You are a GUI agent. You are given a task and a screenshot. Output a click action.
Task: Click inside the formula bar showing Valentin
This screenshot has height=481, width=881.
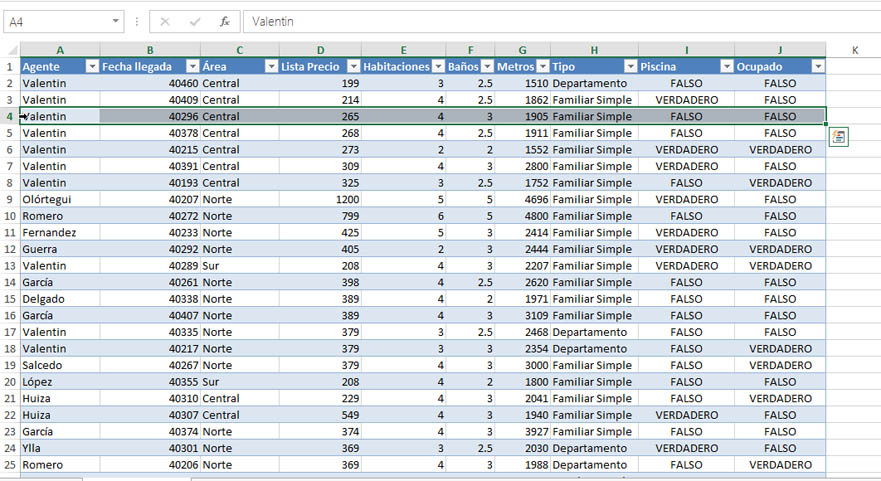pyautogui.click(x=550, y=21)
